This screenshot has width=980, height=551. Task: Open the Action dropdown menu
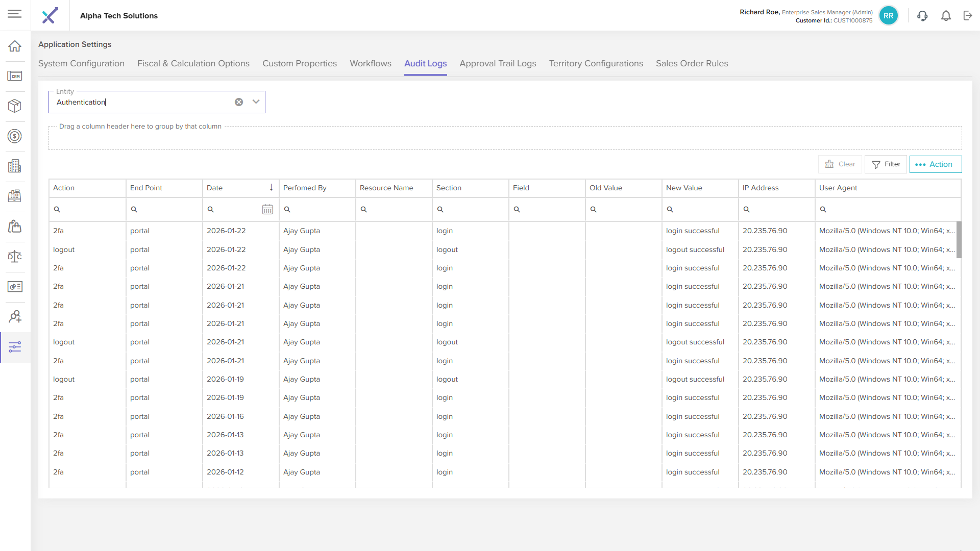point(935,164)
